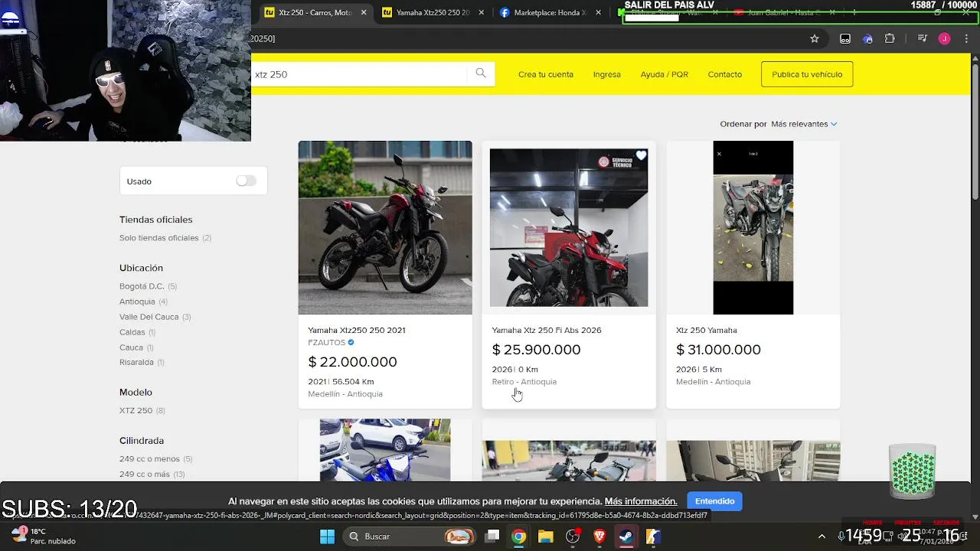
Task: Switch to Xtz 250 - Carros tab
Action: coord(315,12)
